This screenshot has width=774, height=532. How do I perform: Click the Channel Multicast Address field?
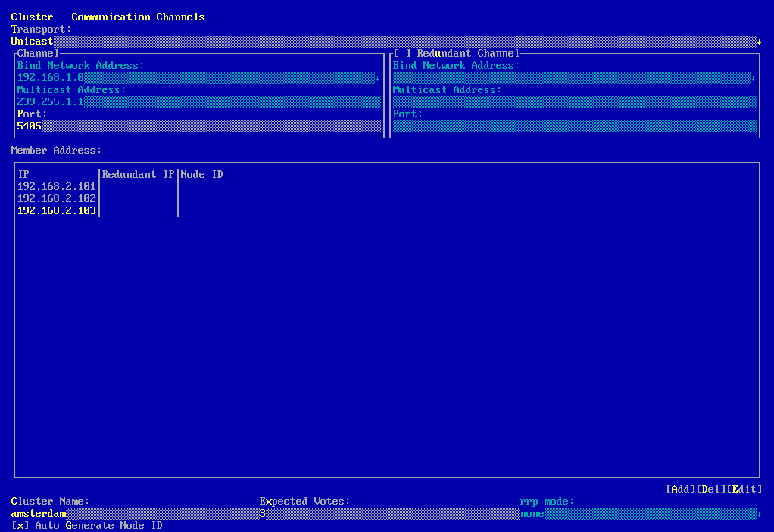198,102
